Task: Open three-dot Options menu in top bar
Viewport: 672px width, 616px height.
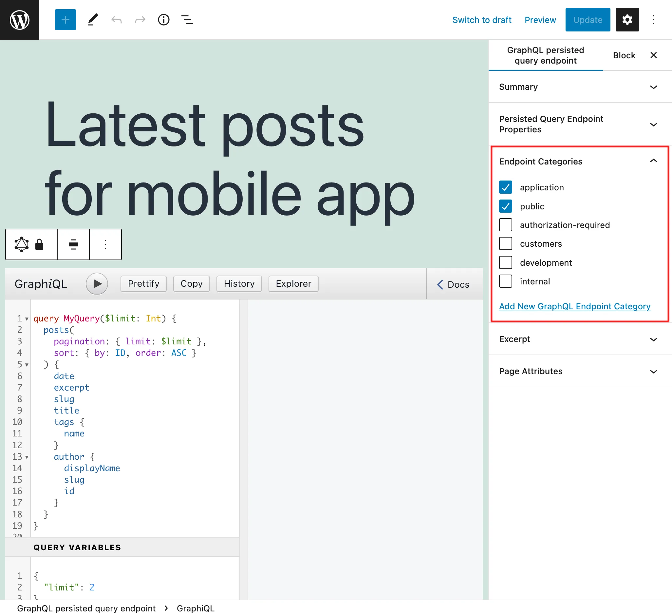Action: coord(653,20)
